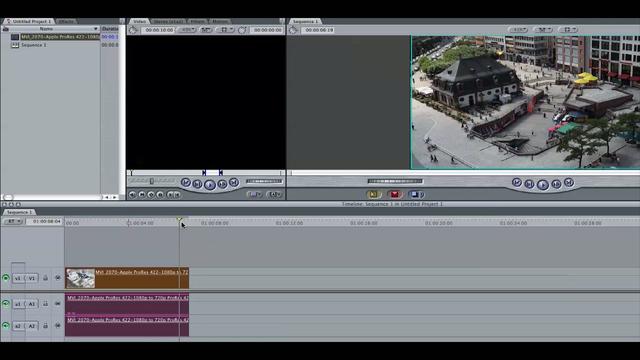Screen dimensions: 640x360
Task: Adjust the Viewer shuttle control slider
Action: click(151, 181)
